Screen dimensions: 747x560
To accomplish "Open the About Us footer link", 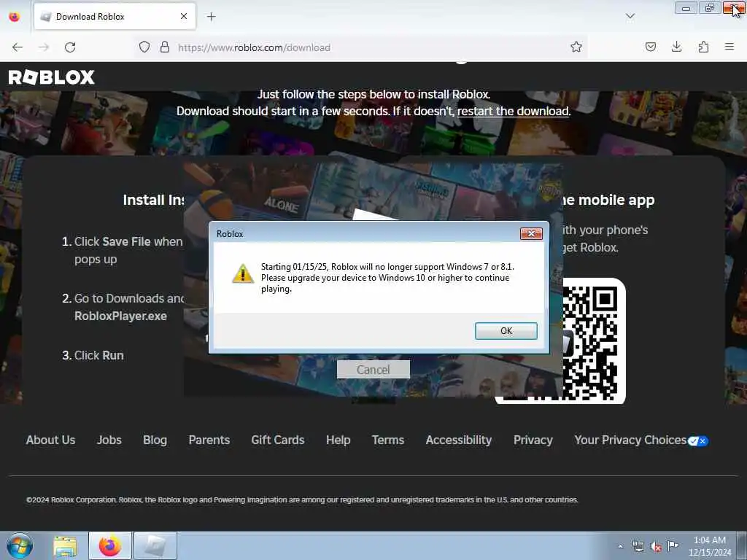I will pyautogui.click(x=50, y=440).
